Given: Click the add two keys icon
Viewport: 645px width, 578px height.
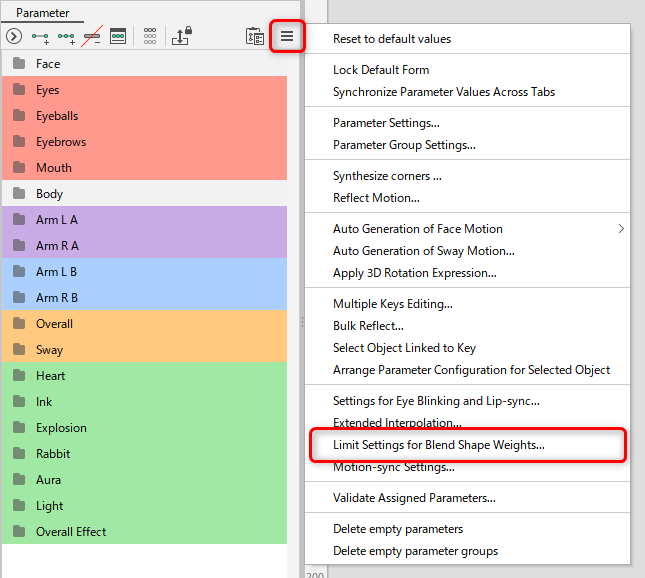Looking at the screenshot, I should [x=41, y=36].
